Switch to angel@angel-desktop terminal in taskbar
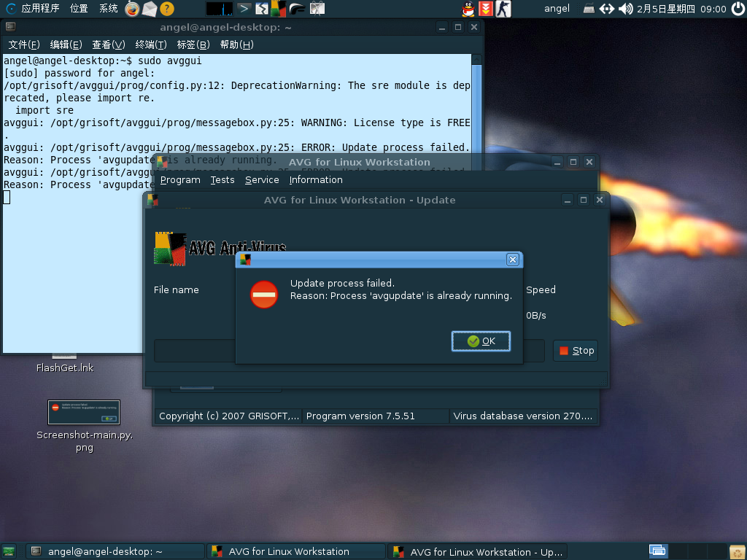Image resolution: width=747 pixels, height=560 pixels. click(x=115, y=551)
